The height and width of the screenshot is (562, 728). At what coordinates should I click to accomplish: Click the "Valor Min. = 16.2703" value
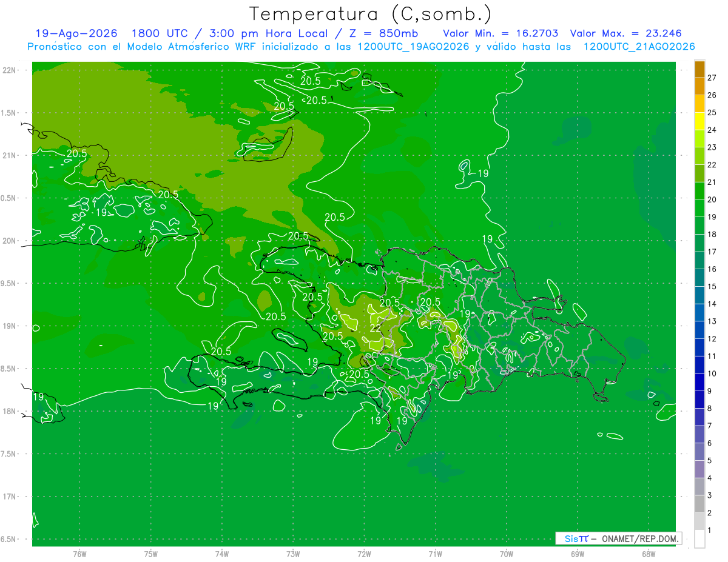click(x=500, y=33)
